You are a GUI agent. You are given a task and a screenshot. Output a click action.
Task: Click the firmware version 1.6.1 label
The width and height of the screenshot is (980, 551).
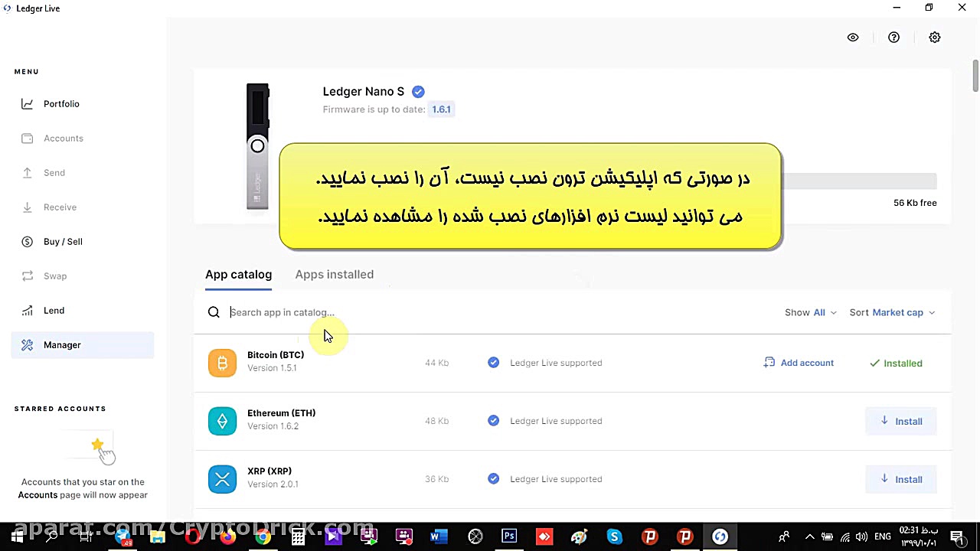pyautogui.click(x=441, y=109)
